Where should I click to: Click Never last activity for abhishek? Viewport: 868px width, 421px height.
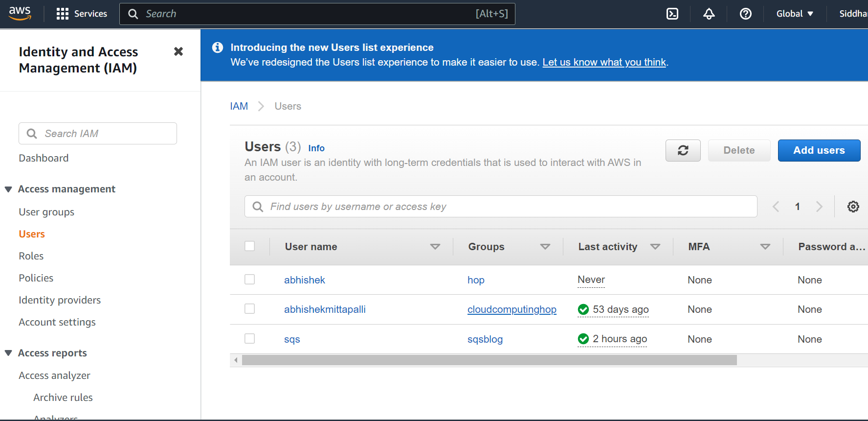[591, 280]
